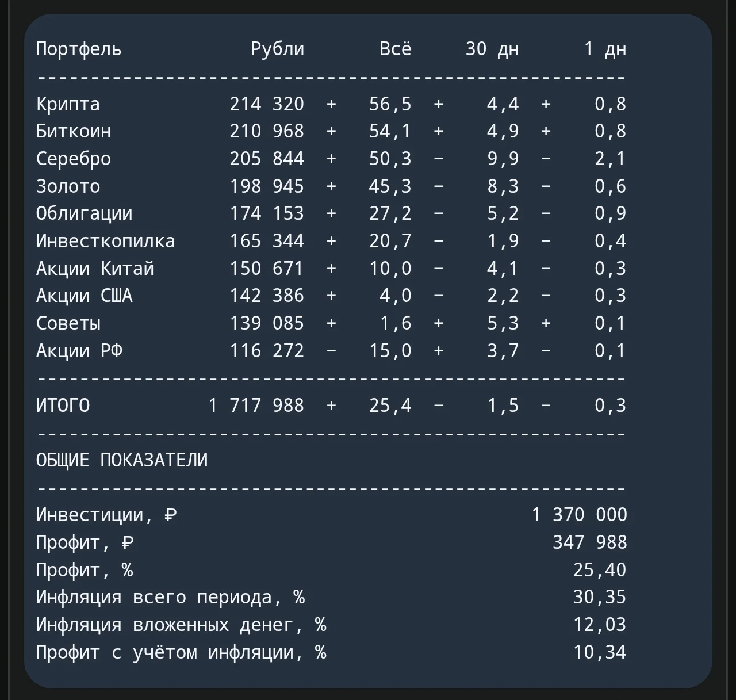Click the 'ОБЩИЕ ПОКАЗАТЕЛИ' heading

tap(121, 460)
